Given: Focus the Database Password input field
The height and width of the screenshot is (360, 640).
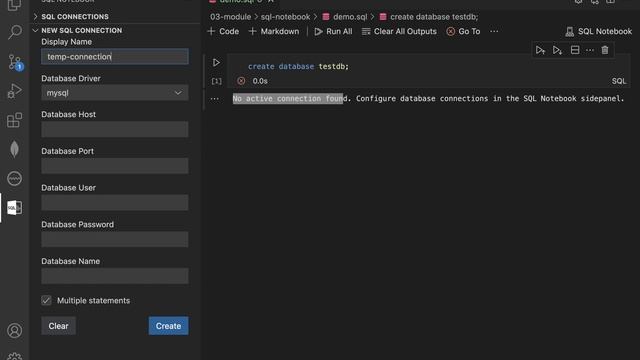Looking at the screenshot, I should tap(115, 239).
